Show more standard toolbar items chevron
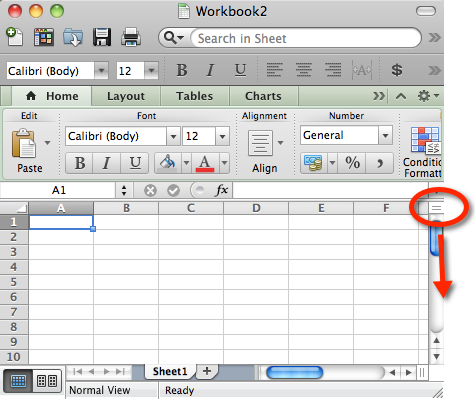 point(434,38)
